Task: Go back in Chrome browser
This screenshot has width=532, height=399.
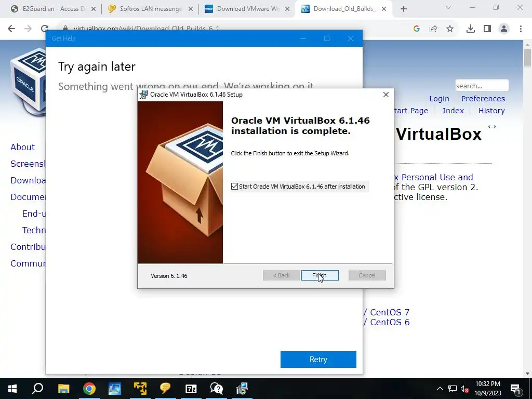Action: (11, 29)
